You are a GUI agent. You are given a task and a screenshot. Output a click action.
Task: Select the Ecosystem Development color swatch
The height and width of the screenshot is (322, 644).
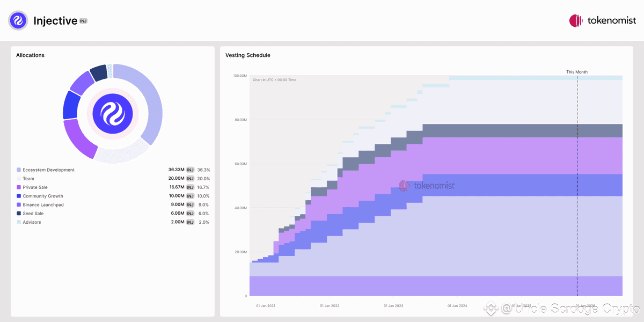pyautogui.click(x=19, y=170)
